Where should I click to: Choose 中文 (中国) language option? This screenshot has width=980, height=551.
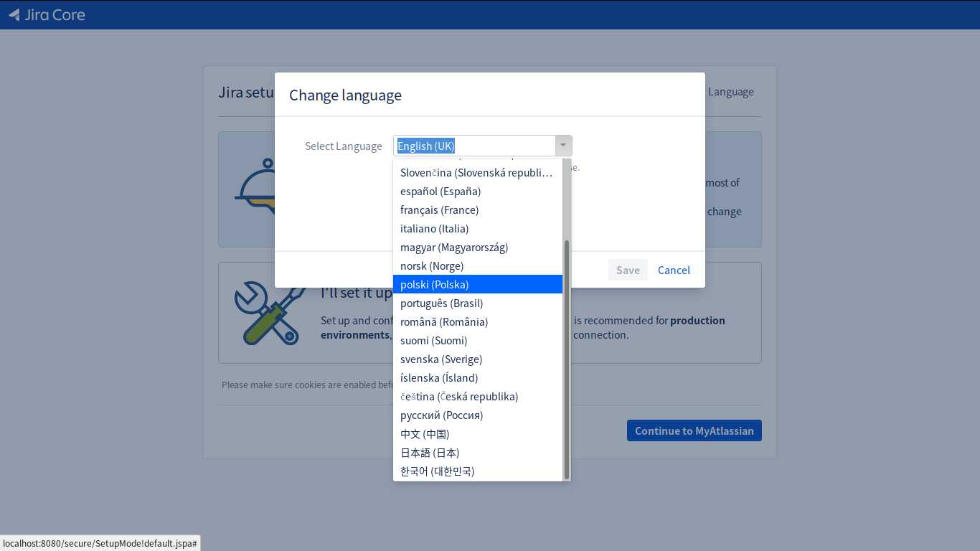[x=478, y=433]
